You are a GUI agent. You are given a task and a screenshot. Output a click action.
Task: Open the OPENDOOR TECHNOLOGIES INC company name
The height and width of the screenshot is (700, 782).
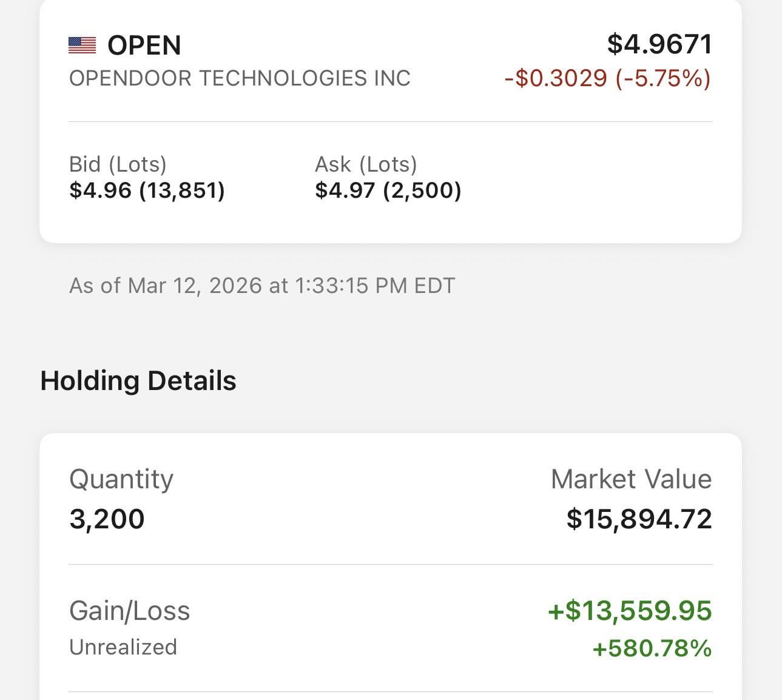pos(240,78)
